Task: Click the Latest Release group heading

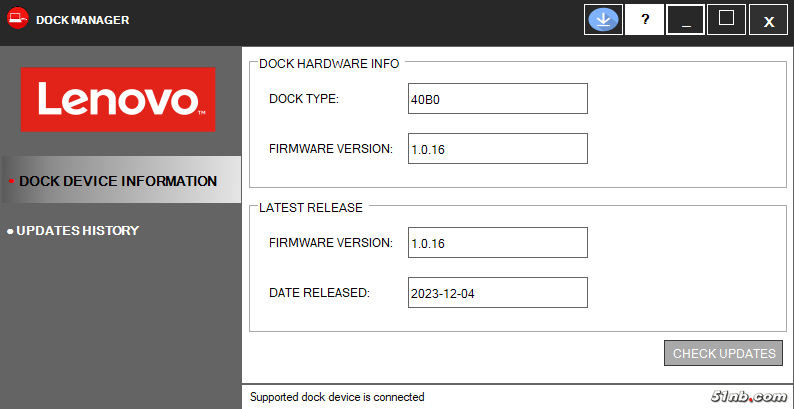Action: tap(311, 207)
